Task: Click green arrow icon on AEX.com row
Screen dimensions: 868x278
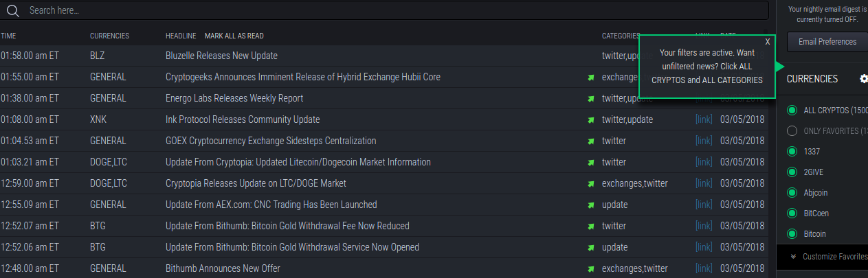Action: pos(590,205)
